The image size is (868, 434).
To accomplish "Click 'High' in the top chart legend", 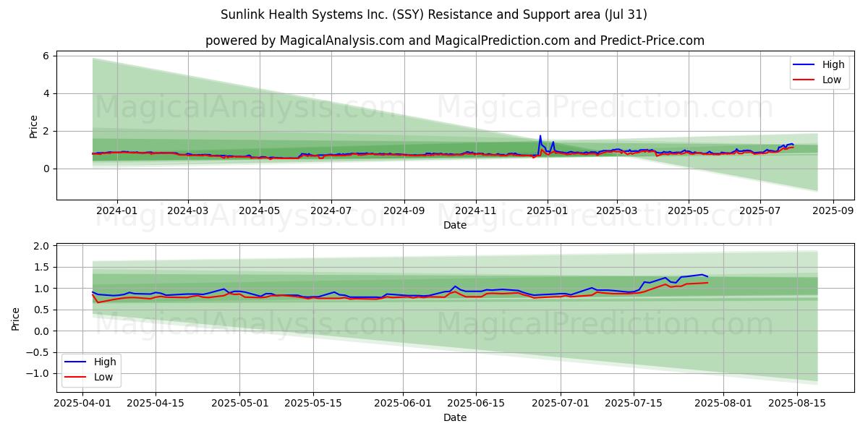I will 833,65.
